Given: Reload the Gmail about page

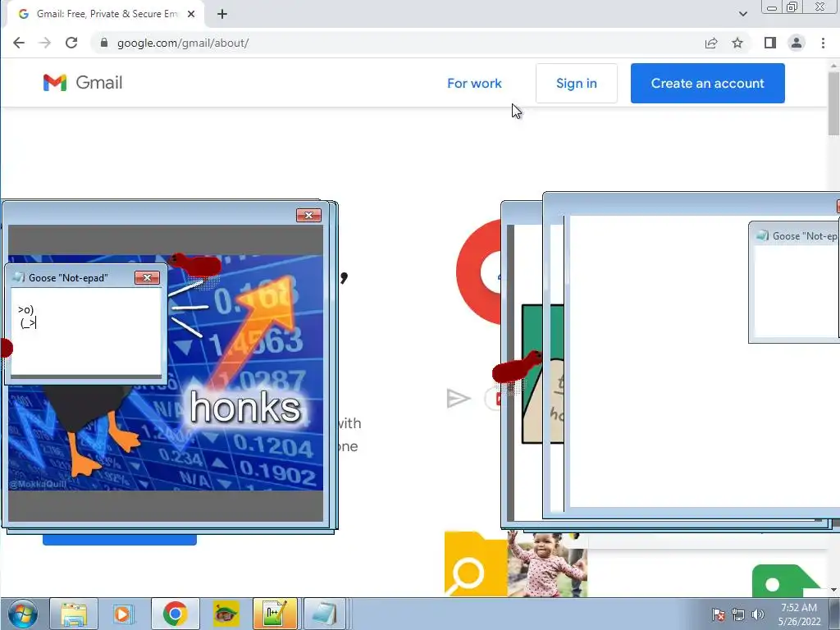Looking at the screenshot, I should [71, 43].
